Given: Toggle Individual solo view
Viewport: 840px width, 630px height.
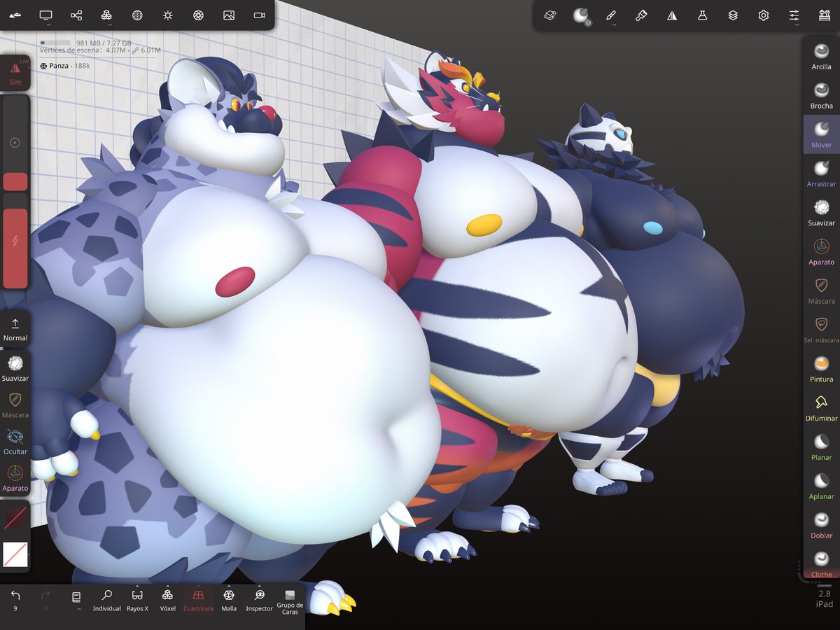Looking at the screenshot, I should (x=107, y=600).
